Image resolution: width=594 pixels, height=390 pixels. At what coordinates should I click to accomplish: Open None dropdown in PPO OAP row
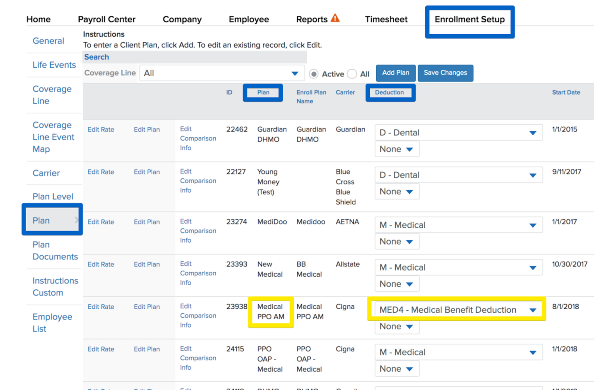(x=397, y=369)
